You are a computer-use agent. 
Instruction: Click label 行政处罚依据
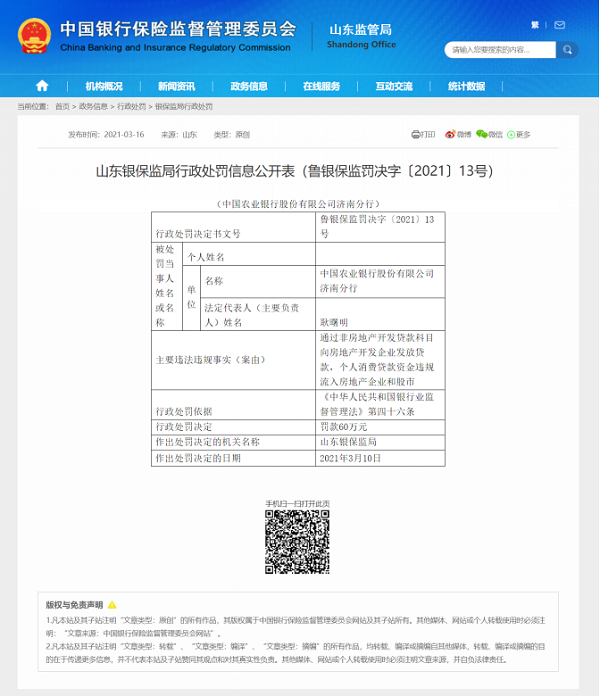pos(184,412)
